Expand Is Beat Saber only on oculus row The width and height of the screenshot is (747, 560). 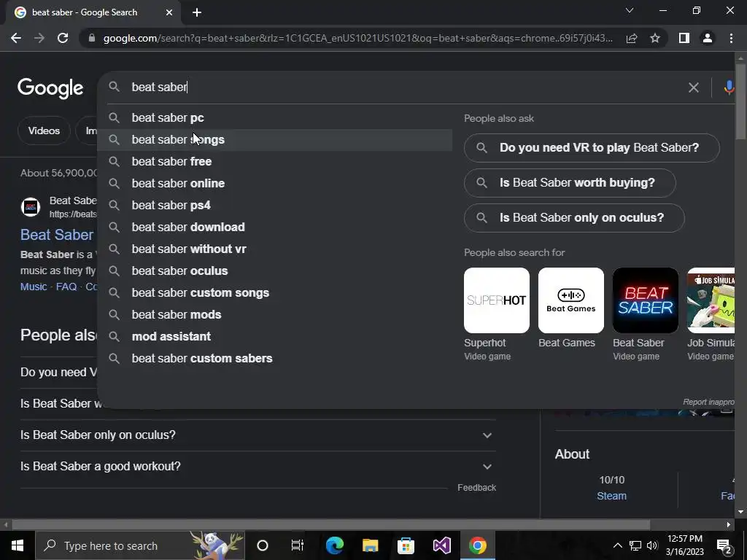258,435
